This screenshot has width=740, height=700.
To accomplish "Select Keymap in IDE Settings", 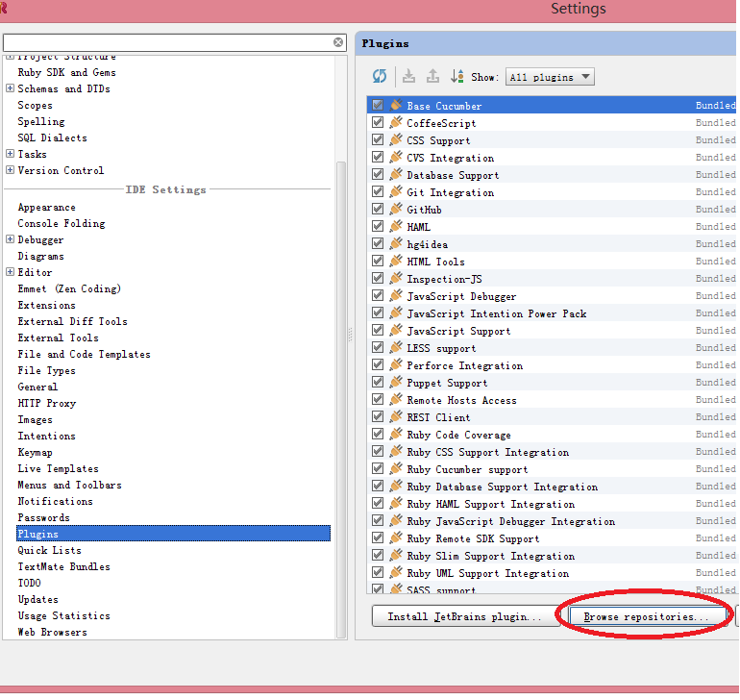I will click(x=35, y=453).
